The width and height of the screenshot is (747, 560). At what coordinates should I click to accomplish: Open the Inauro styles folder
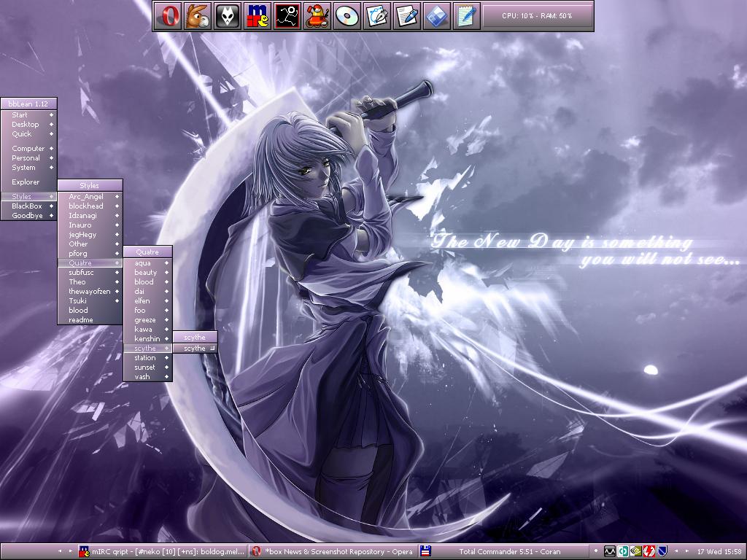click(x=90, y=225)
